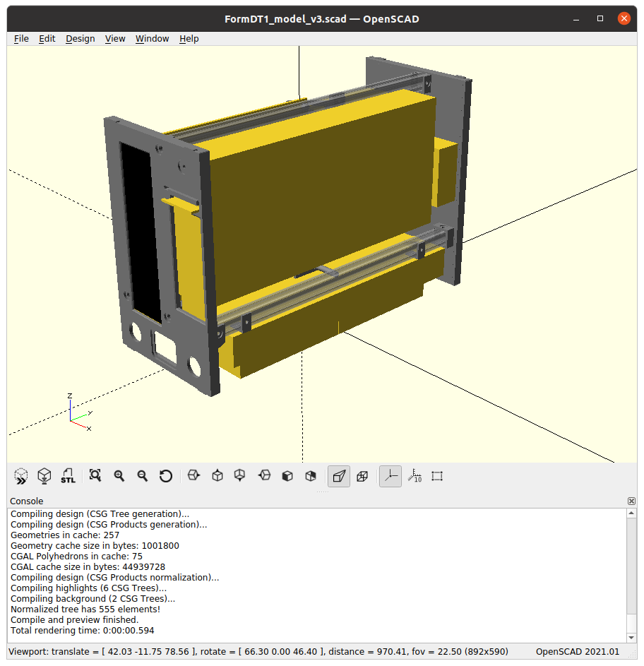The width and height of the screenshot is (644, 666).
Task: Close the Console panel
Action: click(632, 501)
